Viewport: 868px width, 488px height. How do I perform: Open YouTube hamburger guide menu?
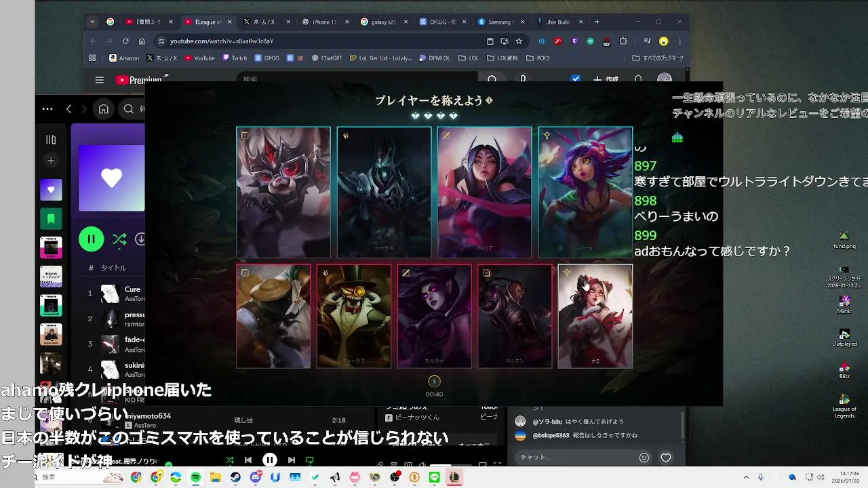tap(99, 80)
